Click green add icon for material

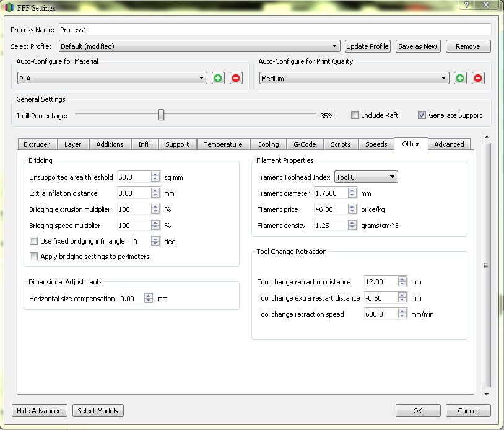coord(218,78)
